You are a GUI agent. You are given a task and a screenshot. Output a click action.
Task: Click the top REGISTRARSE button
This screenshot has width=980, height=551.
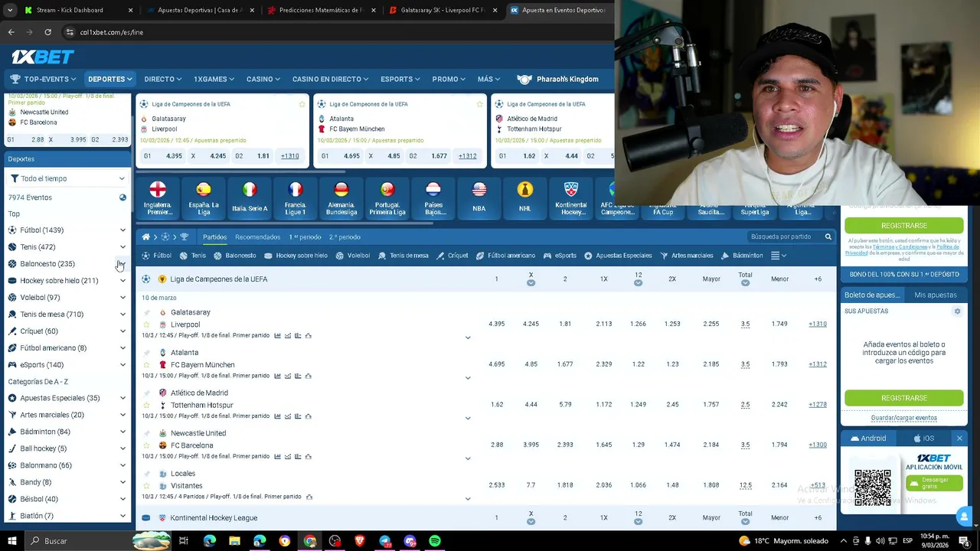(x=904, y=226)
